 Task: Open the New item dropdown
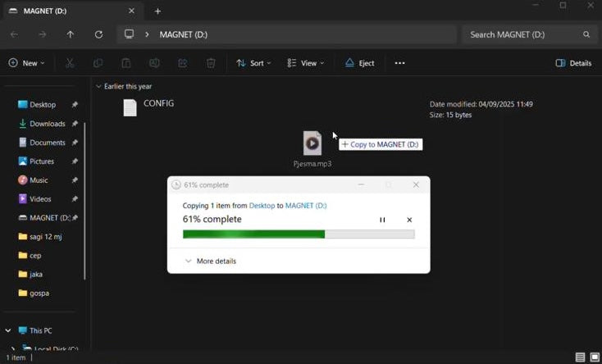(x=26, y=63)
